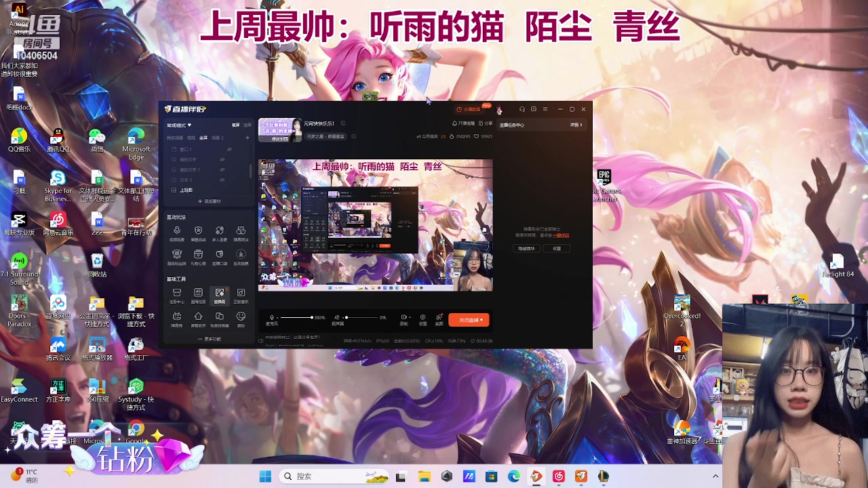Open 腾讯QQ desktop icon

(x=58, y=140)
